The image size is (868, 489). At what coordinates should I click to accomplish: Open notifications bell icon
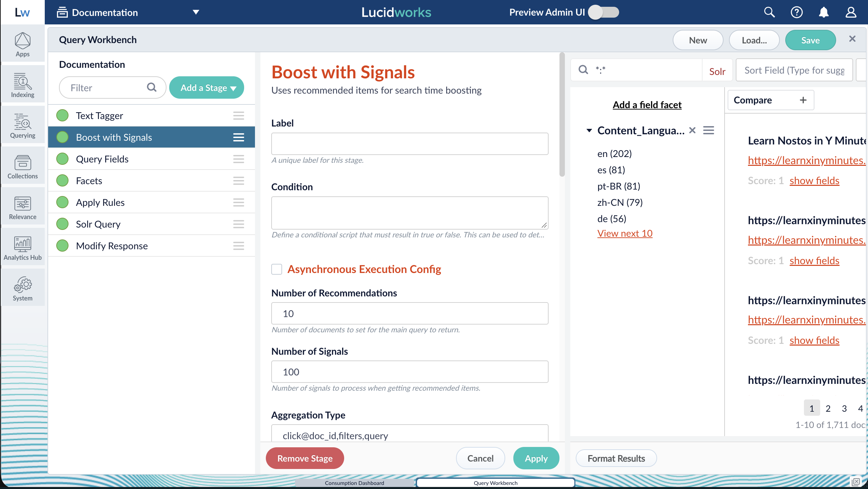click(x=824, y=12)
